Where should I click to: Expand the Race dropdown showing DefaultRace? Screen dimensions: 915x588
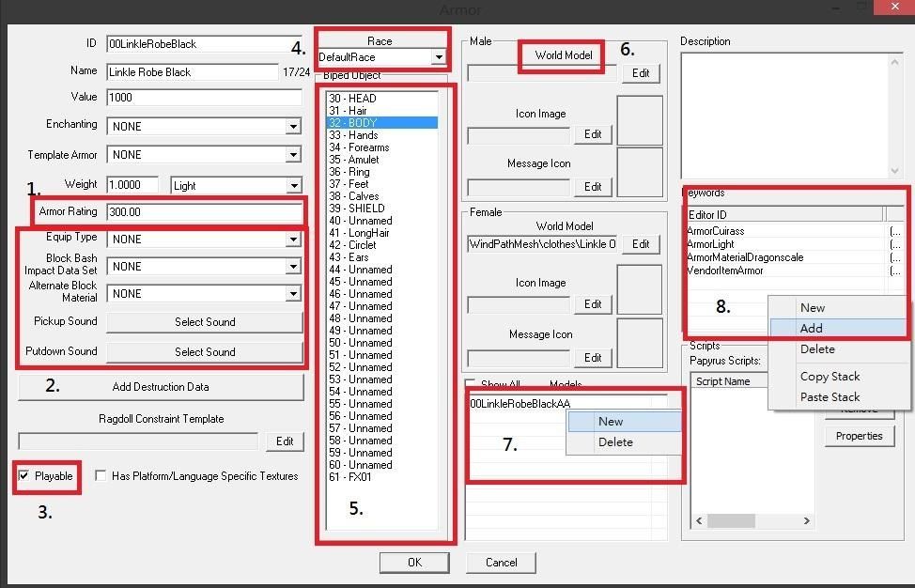[x=439, y=57]
